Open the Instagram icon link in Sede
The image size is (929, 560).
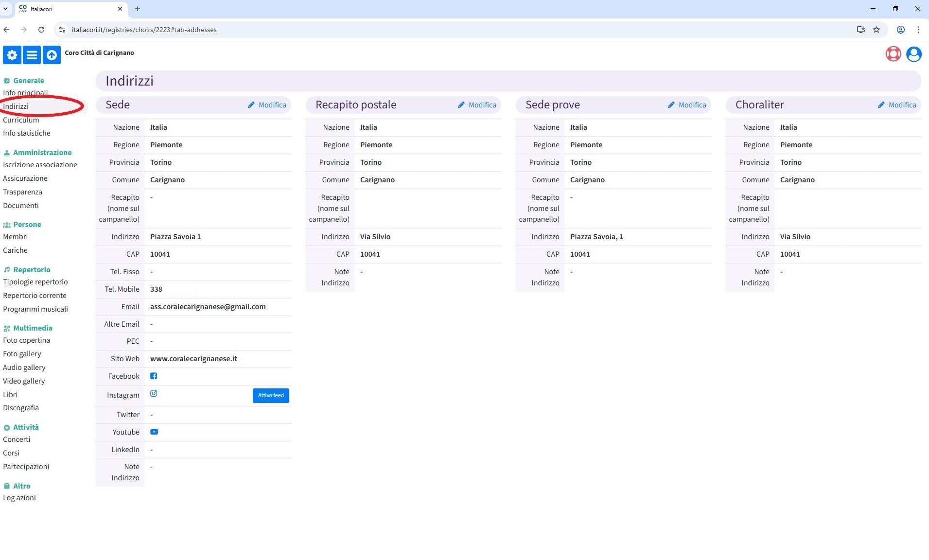(154, 394)
